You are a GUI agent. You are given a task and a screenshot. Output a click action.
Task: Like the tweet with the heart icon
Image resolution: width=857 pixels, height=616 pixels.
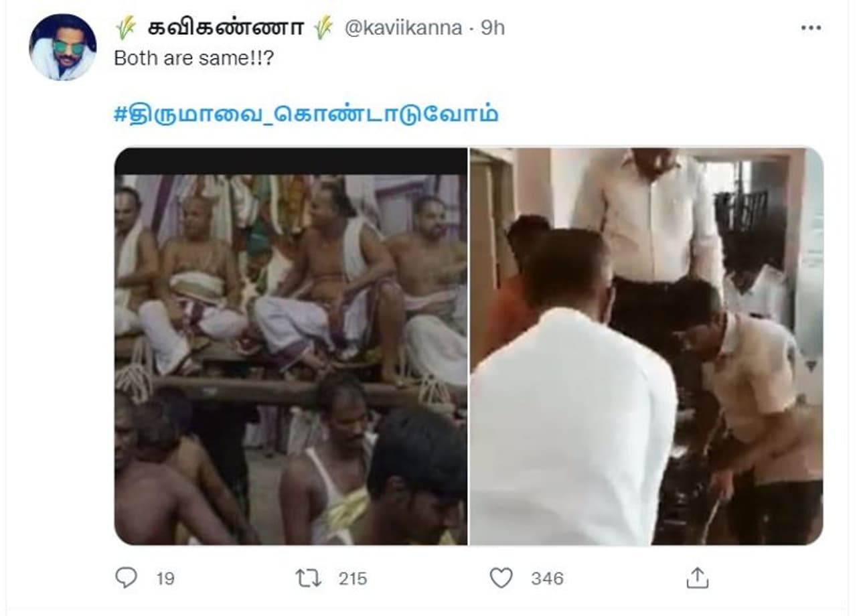tap(501, 578)
